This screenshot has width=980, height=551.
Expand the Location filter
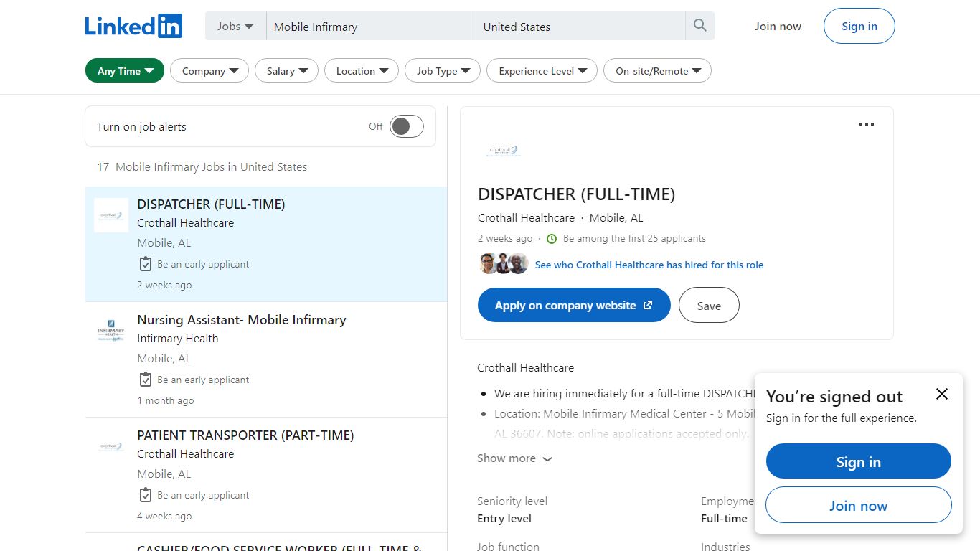point(362,71)
